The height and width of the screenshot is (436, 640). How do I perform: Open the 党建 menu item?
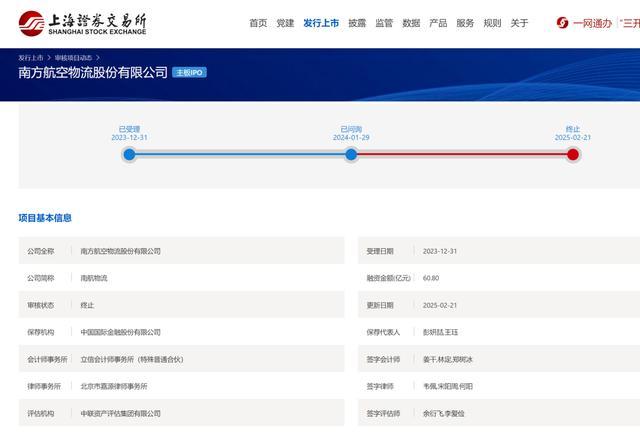click(285, 23)
